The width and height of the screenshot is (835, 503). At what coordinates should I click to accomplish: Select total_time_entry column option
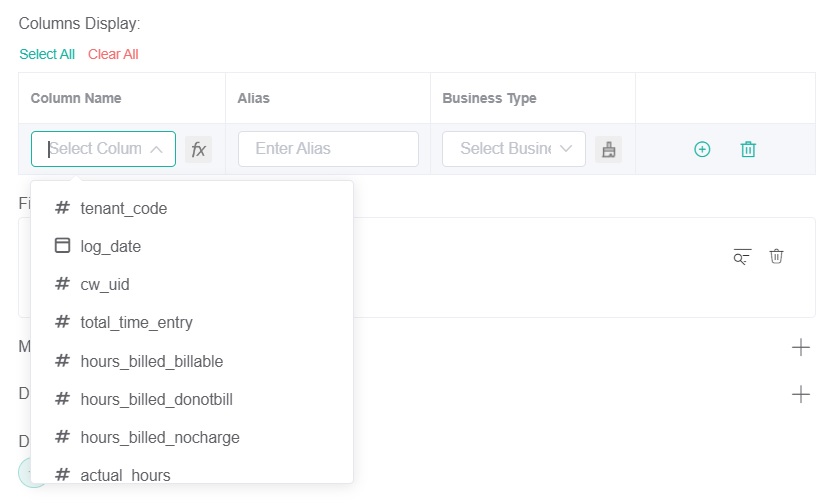point(136,322)
